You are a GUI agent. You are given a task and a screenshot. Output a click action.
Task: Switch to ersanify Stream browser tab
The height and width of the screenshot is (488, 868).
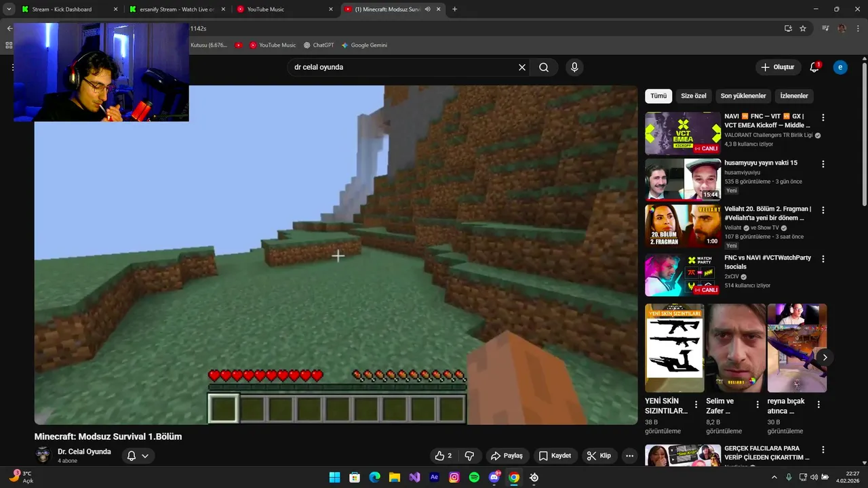[x=176, y=9]
